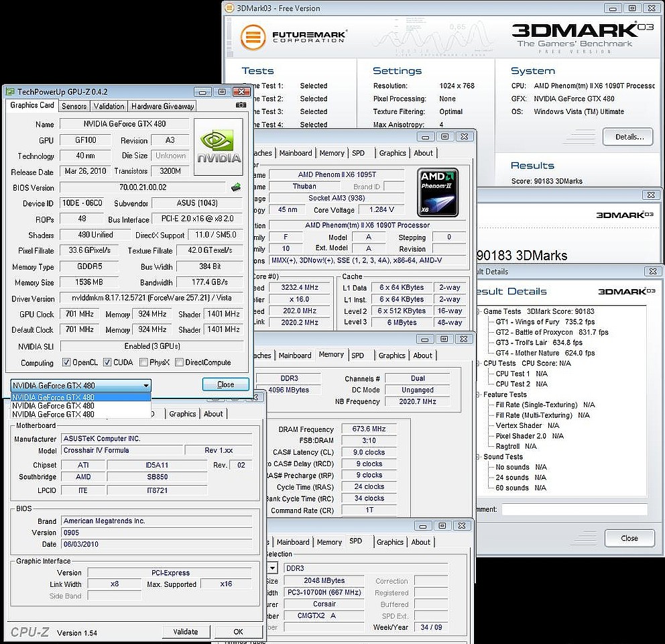Click the GPU-Z title bar app icon
Viewport: 665px width, 644px height.
coord(10,92)
